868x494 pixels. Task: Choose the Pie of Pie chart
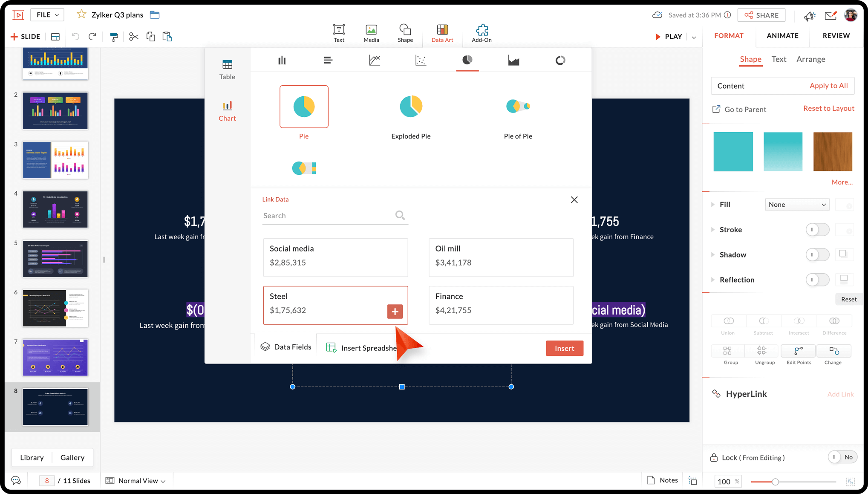518,113
